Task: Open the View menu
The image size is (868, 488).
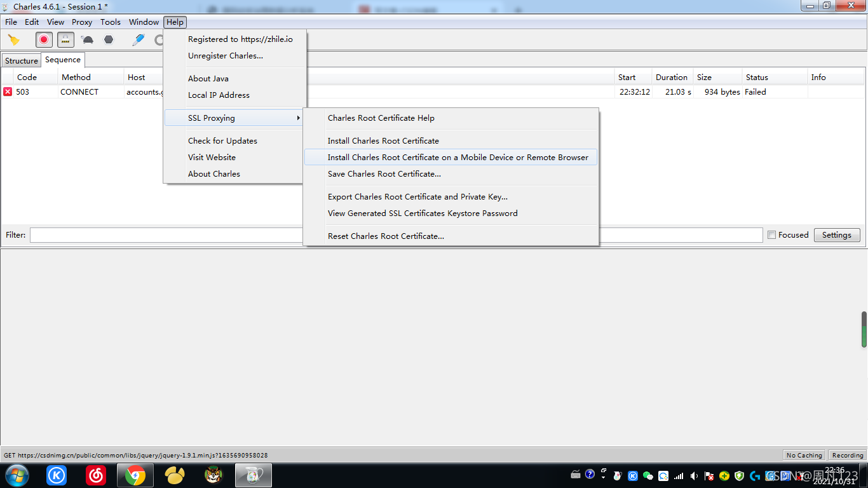Action: 56,22
